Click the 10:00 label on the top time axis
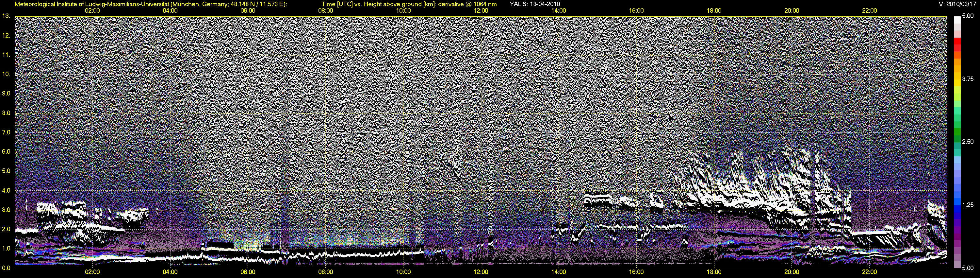This screenshot has width=980, height=278. (x=403, y=11)
